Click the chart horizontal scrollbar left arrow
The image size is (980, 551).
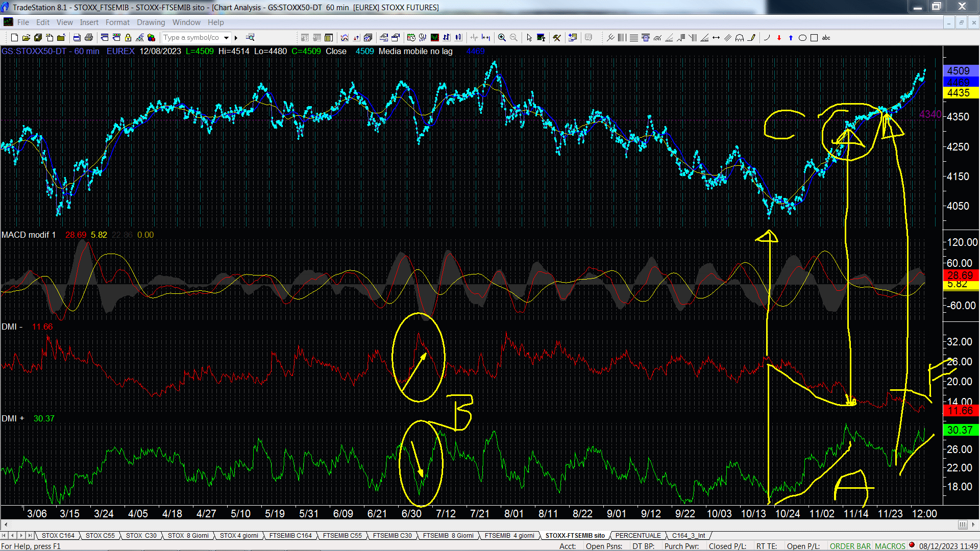coord(5,524)
